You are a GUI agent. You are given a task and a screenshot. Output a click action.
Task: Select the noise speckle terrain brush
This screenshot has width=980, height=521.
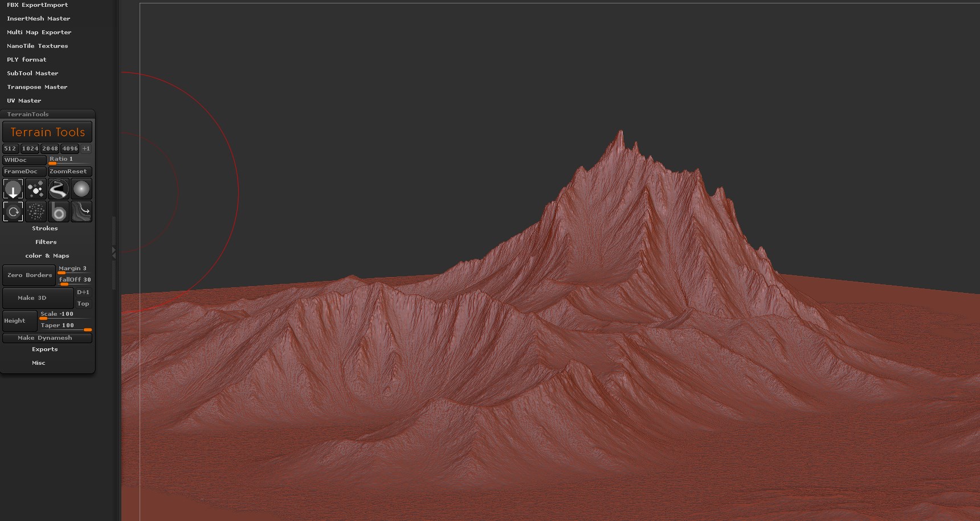pos(36,211)
